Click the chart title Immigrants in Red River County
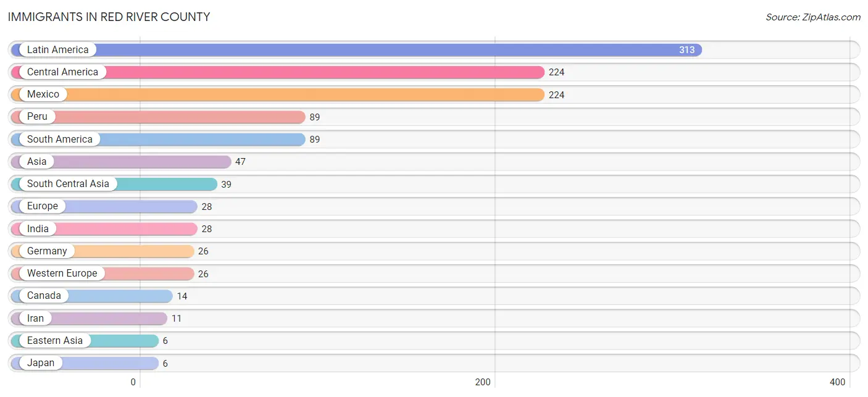The image size is (868, 397). pyautogui.click(x=109, y=17)
